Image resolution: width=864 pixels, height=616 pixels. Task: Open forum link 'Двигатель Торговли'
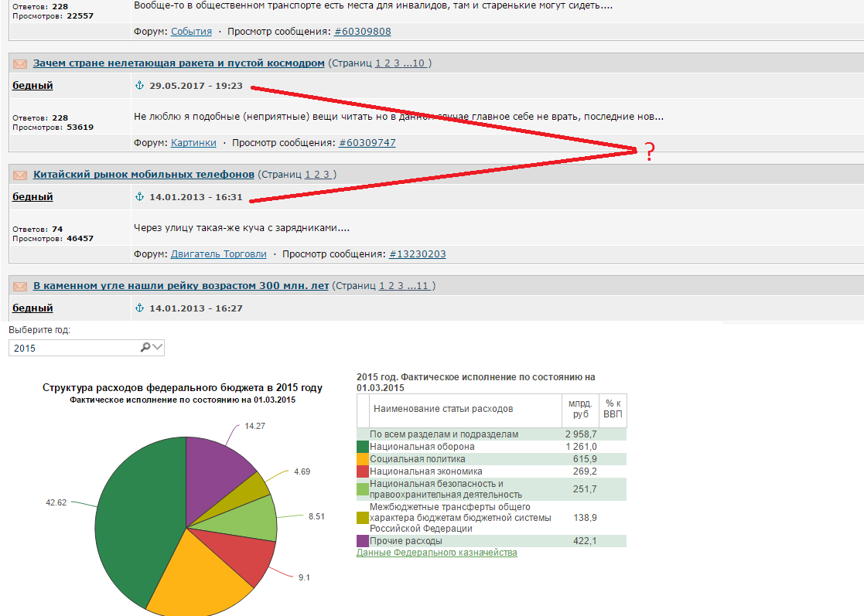coord(218,254)
